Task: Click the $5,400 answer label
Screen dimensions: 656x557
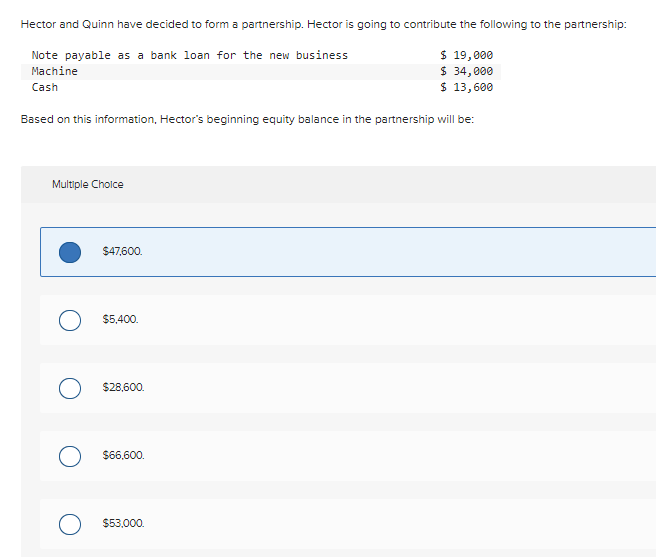Action: tap(120, 319)
